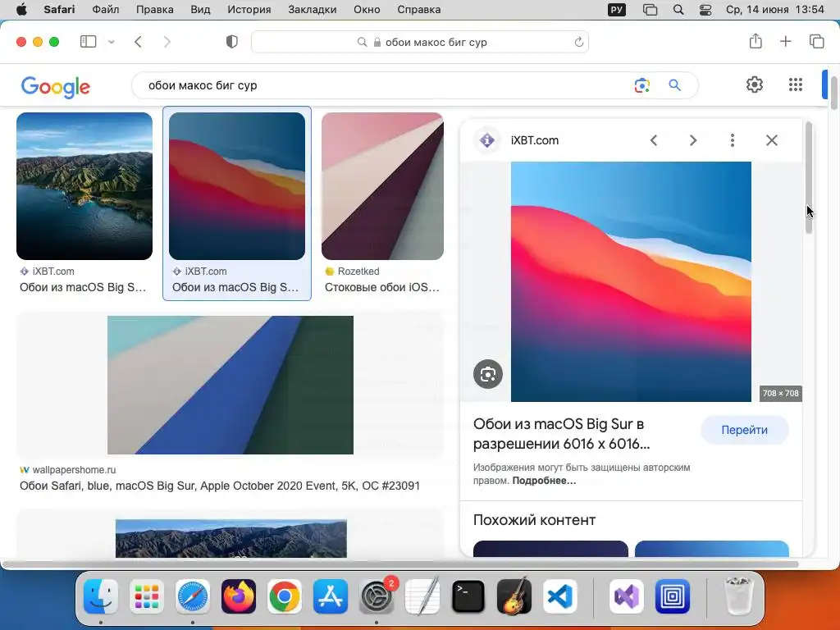The height and width of the screenshot is (630, 840).
Task: Go back to the previous page
Action: pyautogui.click(x=138, y=42)
